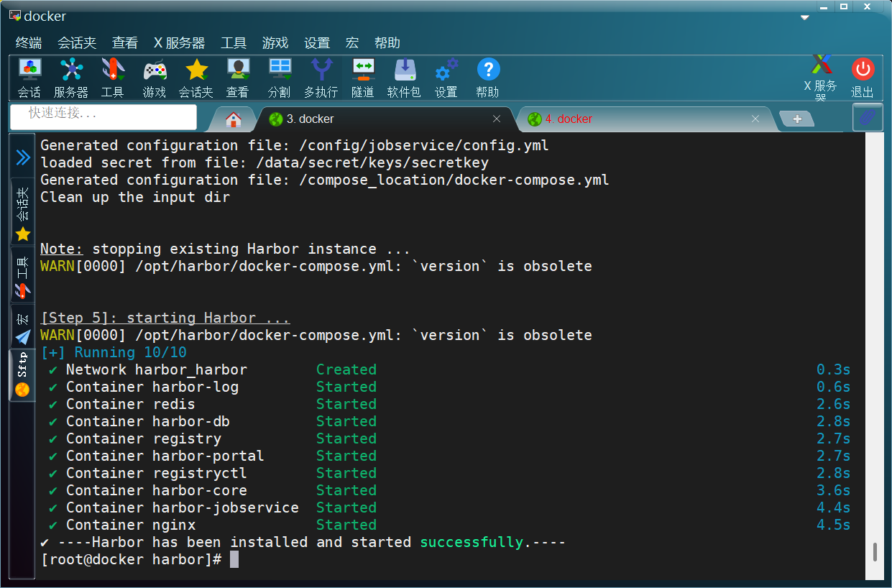Click the underlined 'Note:' text
This screenshot has width=892, height=588.
62,249
